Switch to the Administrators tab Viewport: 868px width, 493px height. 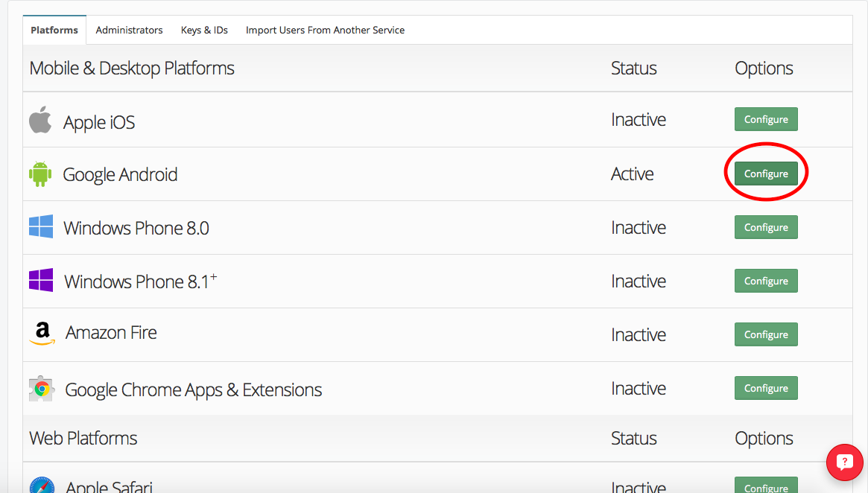pyautogui.click(x=129, y=30)
